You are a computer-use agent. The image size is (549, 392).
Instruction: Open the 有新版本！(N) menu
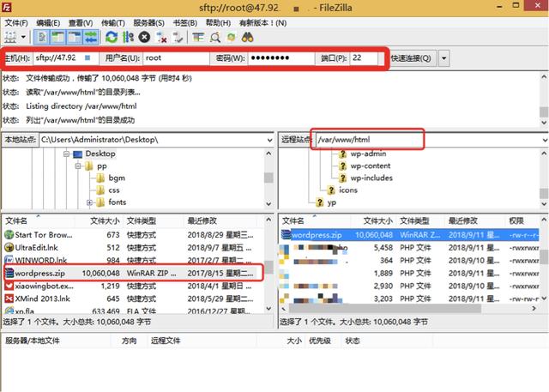coord(262,23)
